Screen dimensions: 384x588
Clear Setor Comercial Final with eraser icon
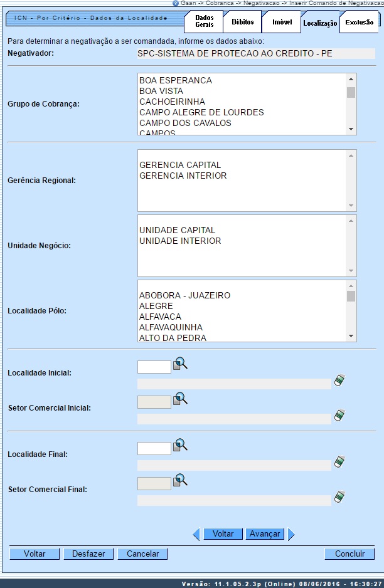pyautogui.click(x=339, y=497)
